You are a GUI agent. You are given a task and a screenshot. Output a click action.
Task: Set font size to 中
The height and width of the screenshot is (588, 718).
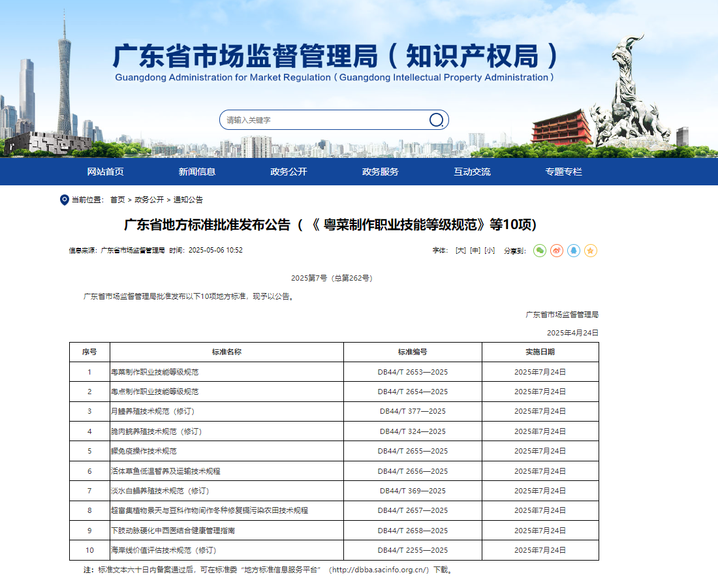475,251
